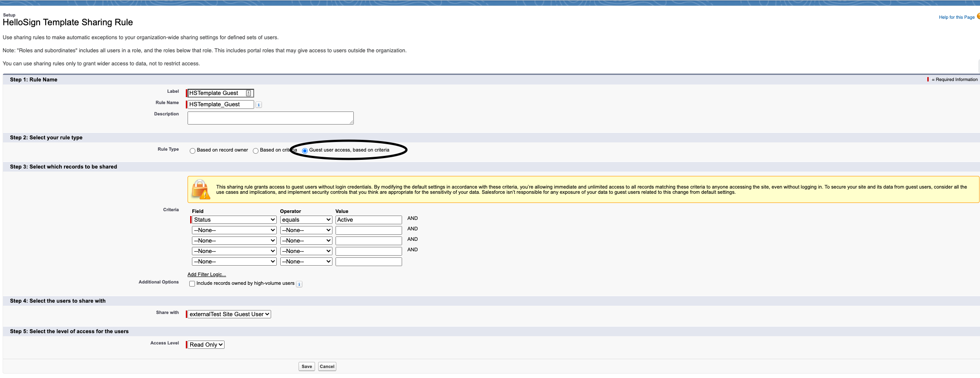Viewport: 980px width, 378px height.
Task: Click 'Step 3: Select which records to be shared'
Action: [64, 167]
